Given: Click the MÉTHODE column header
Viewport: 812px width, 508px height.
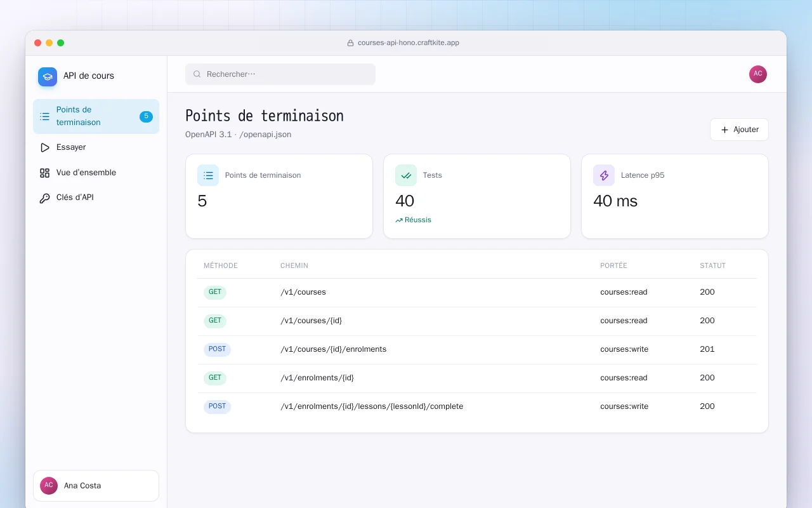Looking at the screenshot, I should (221, 265).
